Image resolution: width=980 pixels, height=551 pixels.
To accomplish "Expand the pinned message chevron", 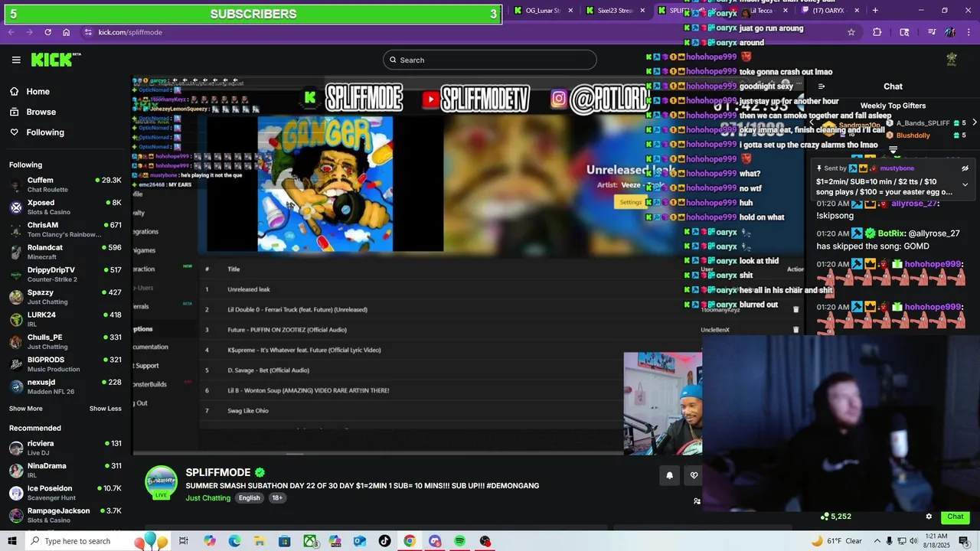I will pyautogui.click(x=965, y=184).
